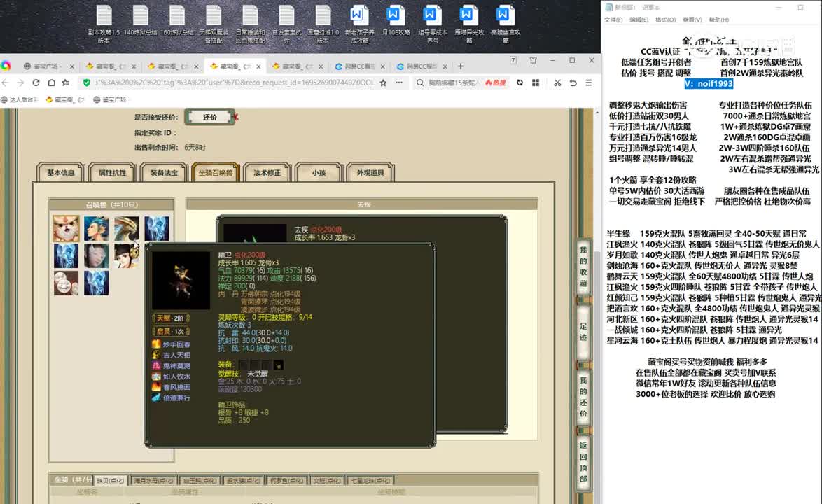822x504 pixels.
Task: Open Notepad 格式(O) menu
Action: pyautogui.click(x=665, y=20)
